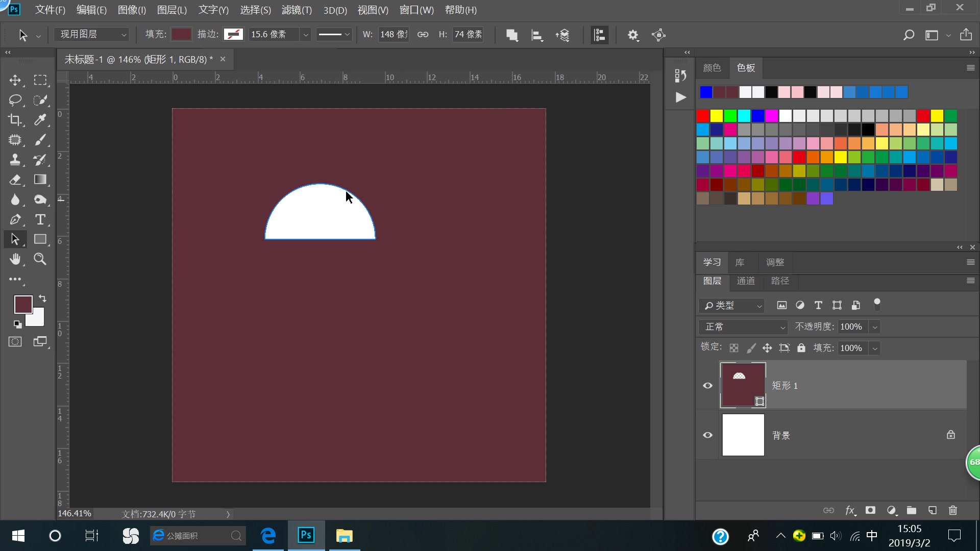Select the Rectangular Marquee tool
This screenshot has width=980, height=551.
(40, 80)
